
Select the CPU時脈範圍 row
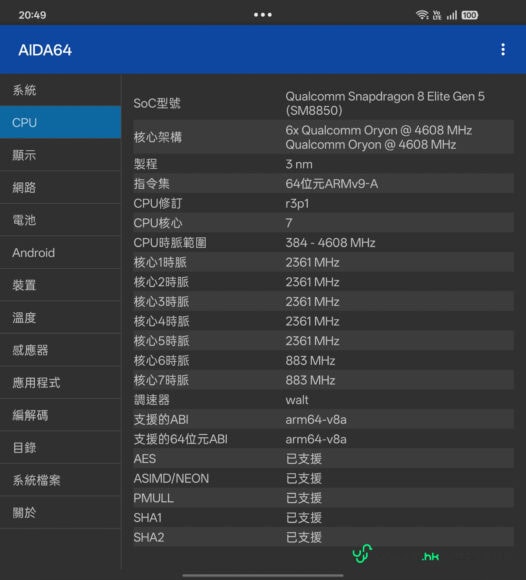point(323,243)
